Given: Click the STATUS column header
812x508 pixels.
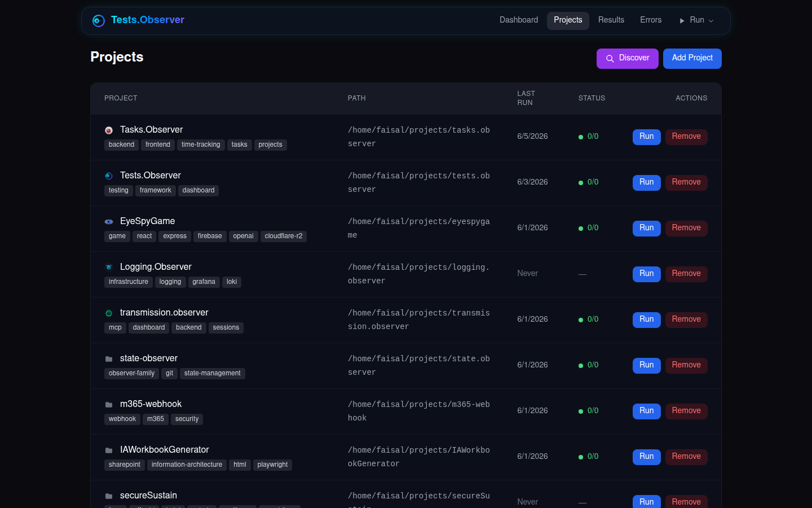Looking at the screenshot, I should coord(592,98).
